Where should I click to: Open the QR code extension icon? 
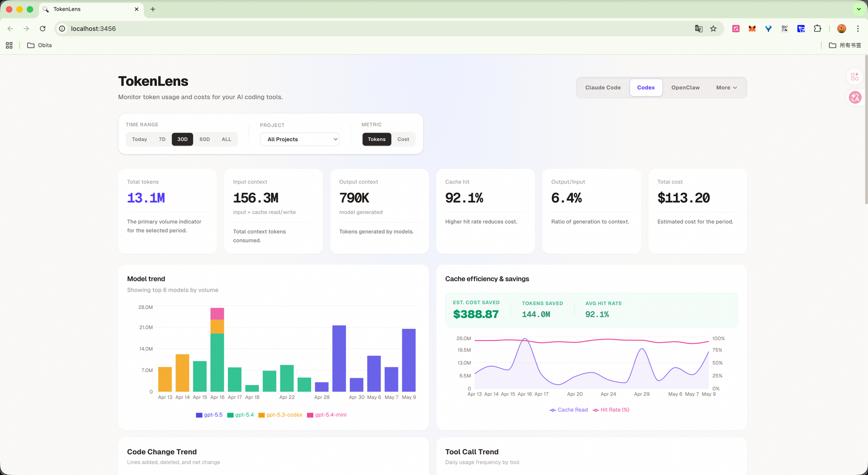pyautogui.click(x=785, y=28)
